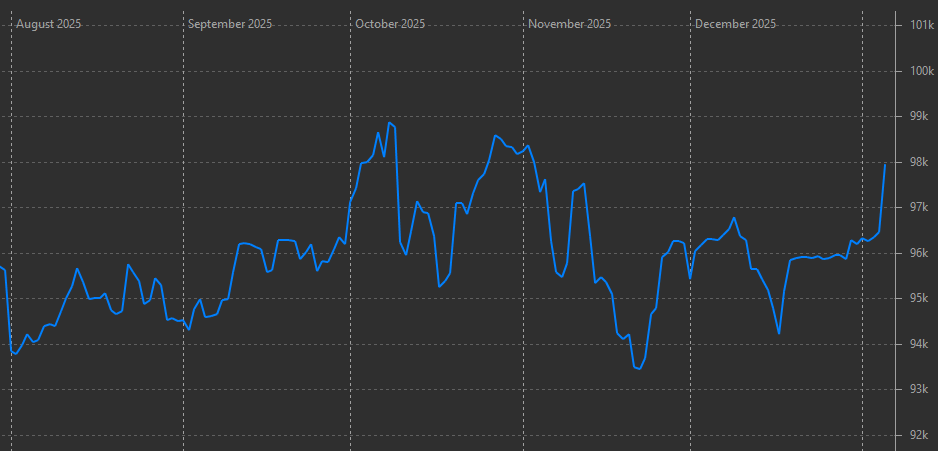
Task: Click the September 2025 month label
Action: coord(230,25)
